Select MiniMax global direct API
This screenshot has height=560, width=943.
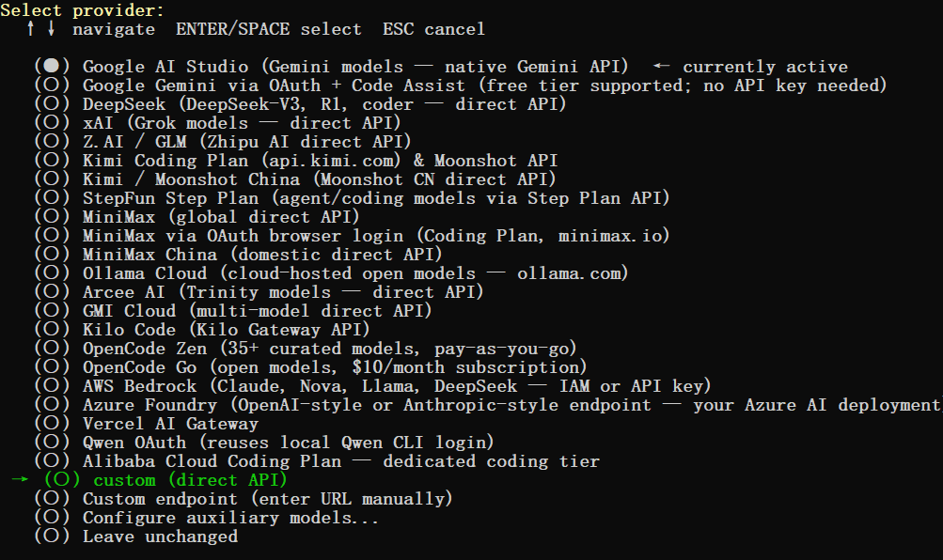coord(196,216)
